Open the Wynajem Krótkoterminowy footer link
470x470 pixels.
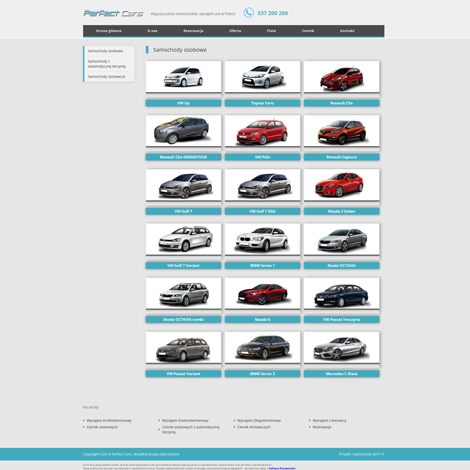109,421
